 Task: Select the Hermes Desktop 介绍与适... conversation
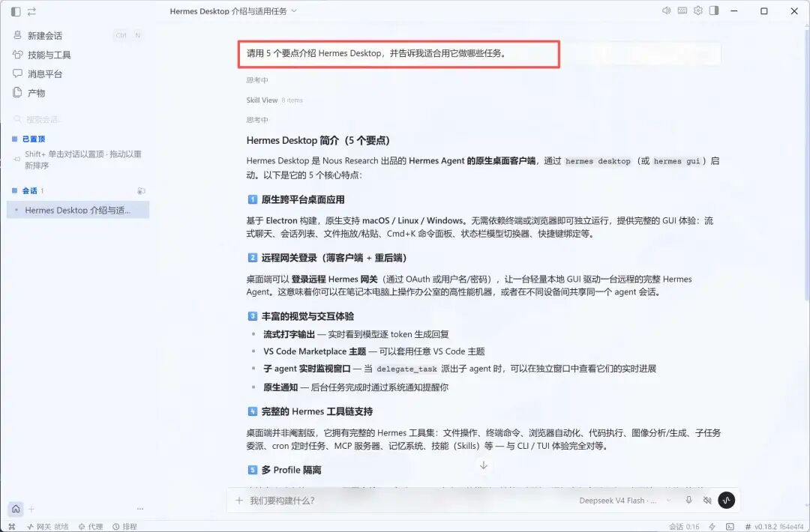coord(78,210)
